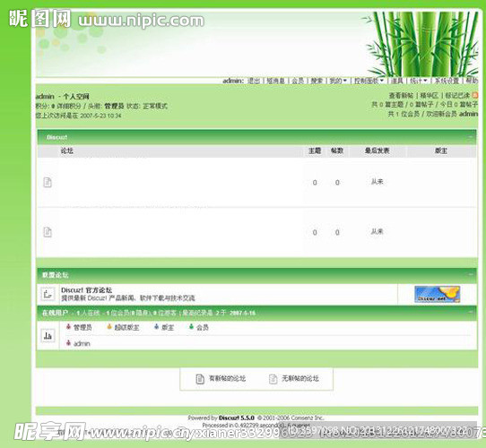This screenshot has height=448, width=486.
Task: Open 系统设置 in the top menu
Action: pyautogui.click(x=447, y=81)
